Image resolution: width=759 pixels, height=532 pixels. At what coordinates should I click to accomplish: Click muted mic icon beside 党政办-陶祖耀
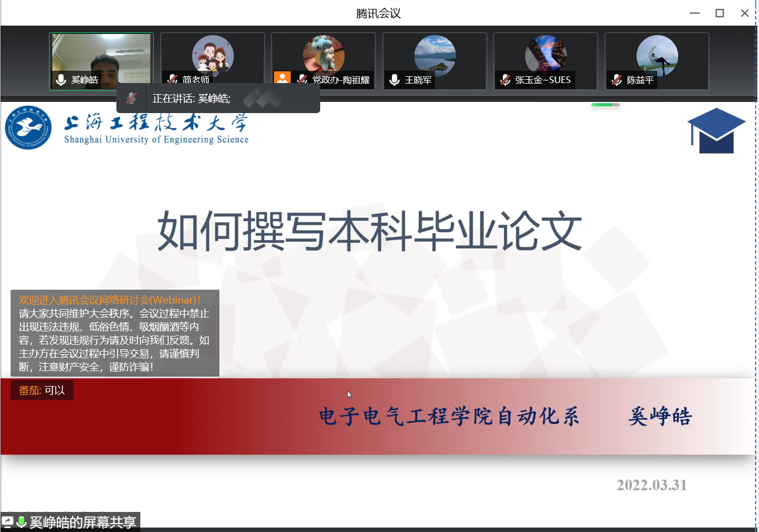(302, 80)
